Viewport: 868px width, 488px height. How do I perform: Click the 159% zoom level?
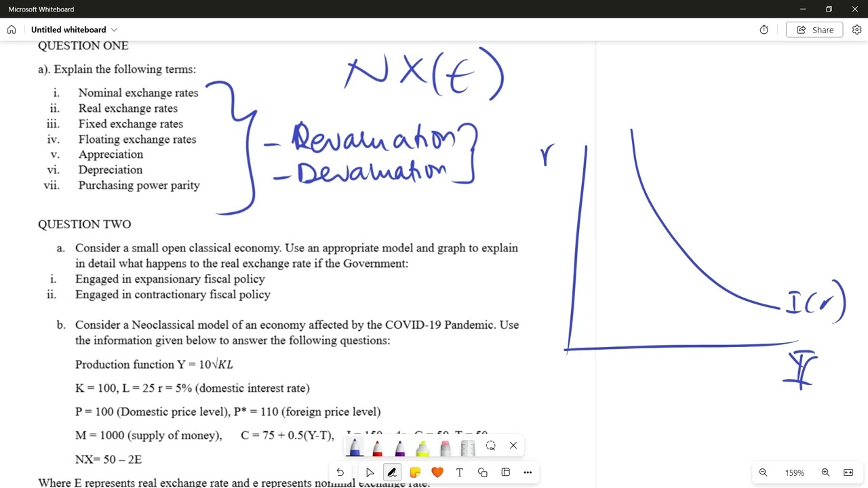[x=794, y=473]
